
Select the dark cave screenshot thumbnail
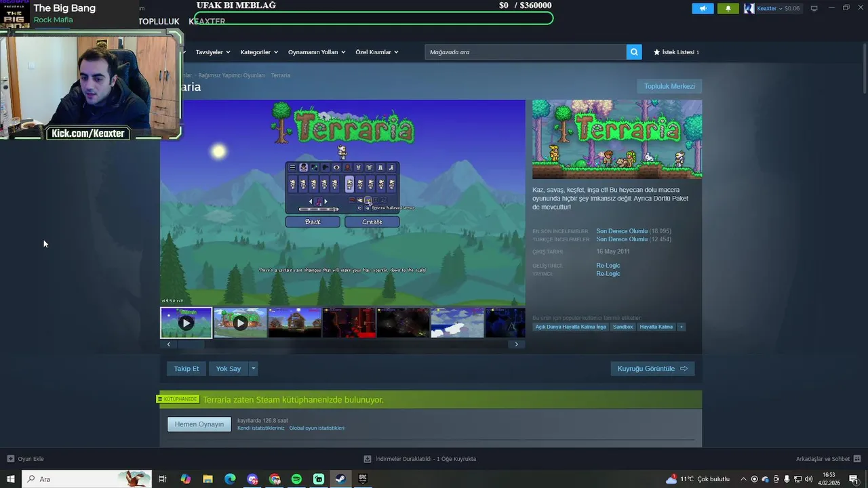pyautogui.click(x=403, y=323)
